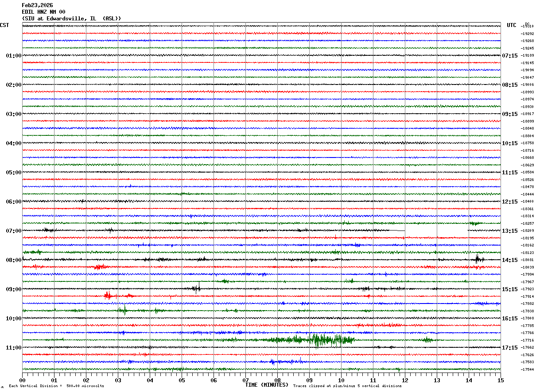Click the DC offset value -18584
This screenshot has width=536, height=392.
click(x=528, y=173)
